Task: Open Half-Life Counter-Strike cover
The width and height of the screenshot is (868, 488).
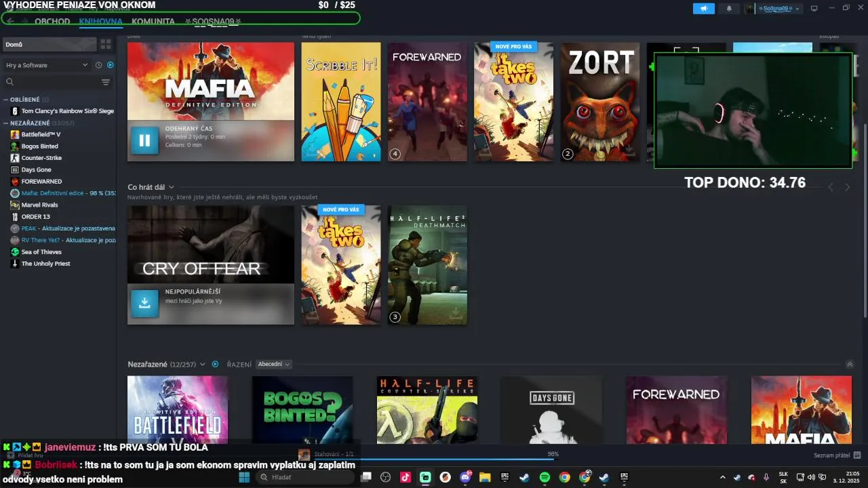Action: (427, 410)
